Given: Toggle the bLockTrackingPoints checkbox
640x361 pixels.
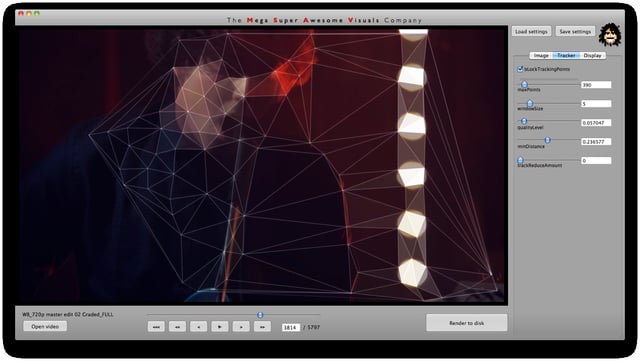Looking at the screenshot, I should click(520, 69).
